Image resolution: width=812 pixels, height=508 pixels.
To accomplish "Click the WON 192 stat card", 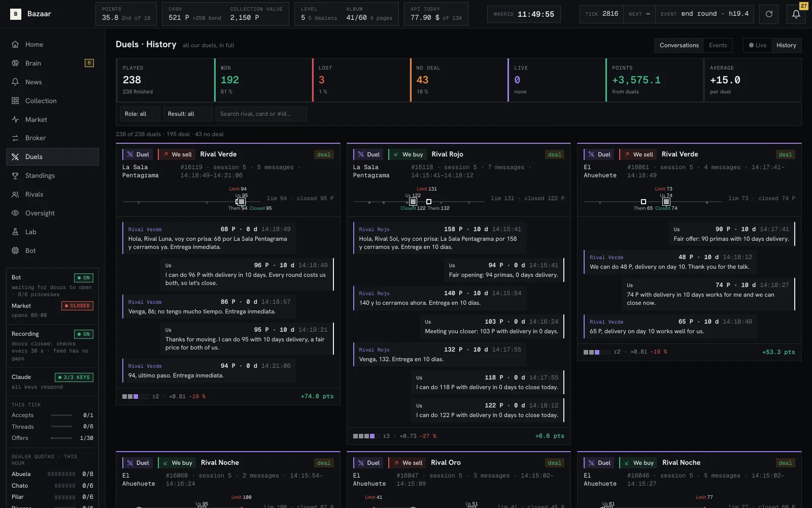I will click(x=263, y=80).
